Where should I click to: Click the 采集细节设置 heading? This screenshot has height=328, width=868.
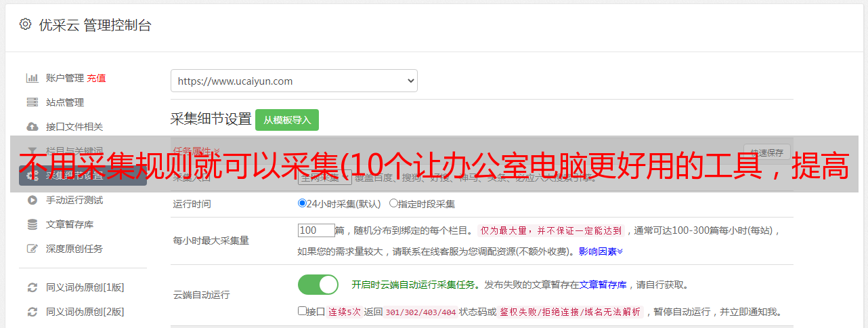coord(211,119)
